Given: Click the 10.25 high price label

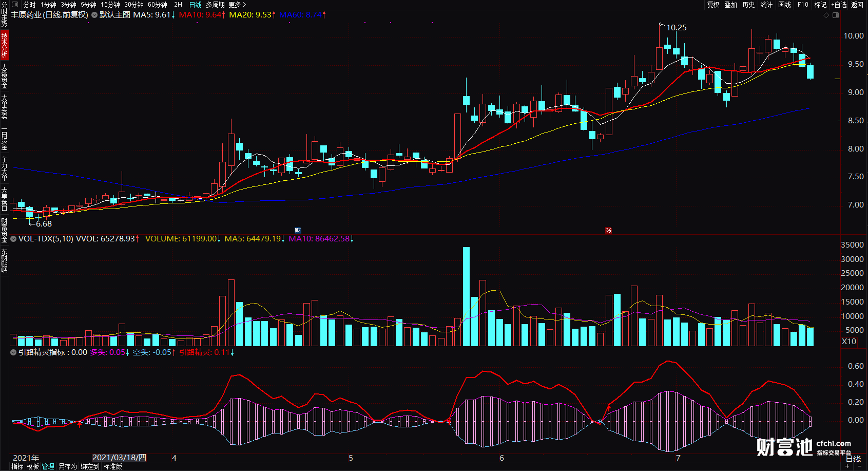Looking at the screenshot, I should 677,28.
